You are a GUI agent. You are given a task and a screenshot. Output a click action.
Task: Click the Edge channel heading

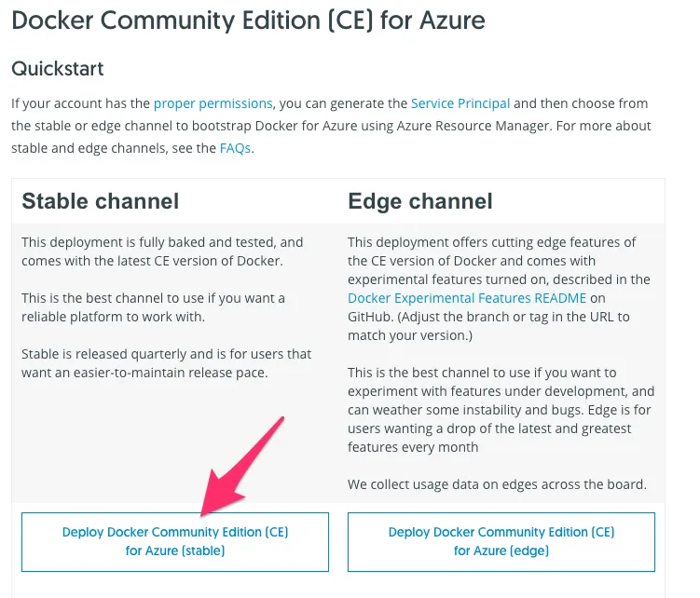(420, 201)
